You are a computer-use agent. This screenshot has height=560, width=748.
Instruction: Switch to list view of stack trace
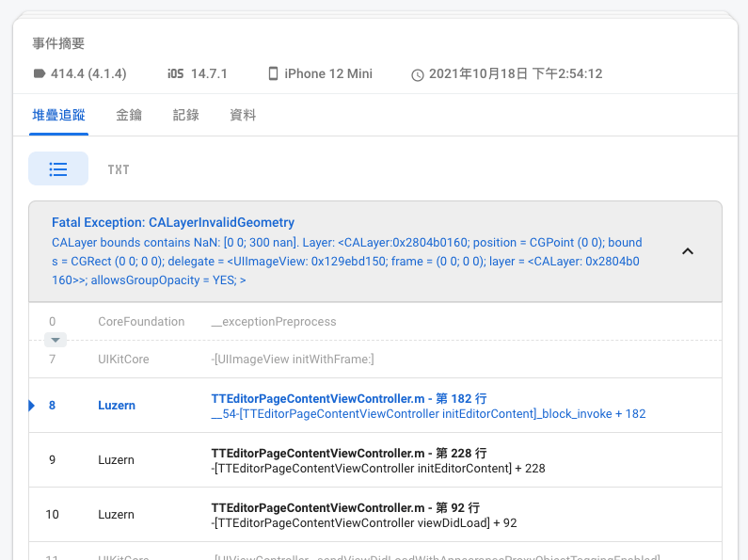(58, 169)
